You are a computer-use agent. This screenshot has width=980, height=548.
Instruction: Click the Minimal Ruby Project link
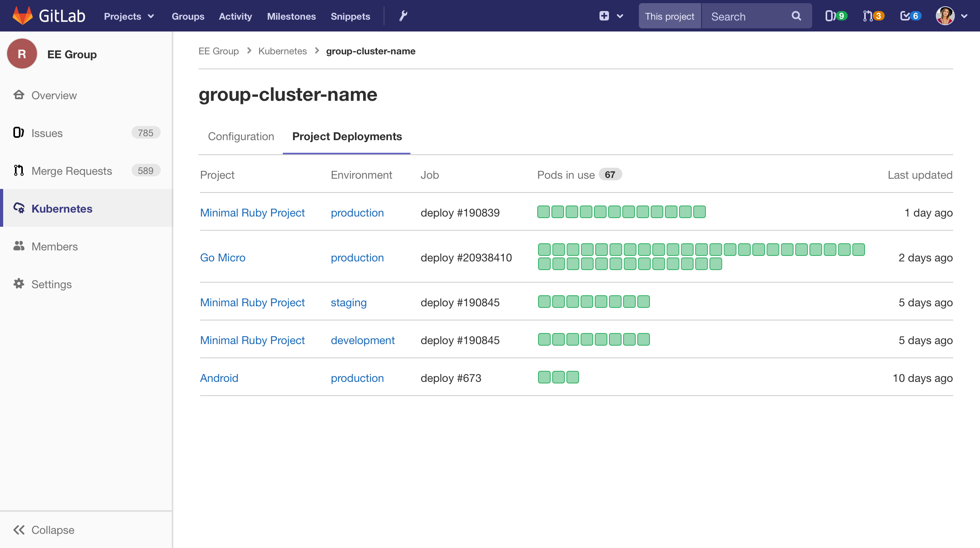click(x=252, y=213)
